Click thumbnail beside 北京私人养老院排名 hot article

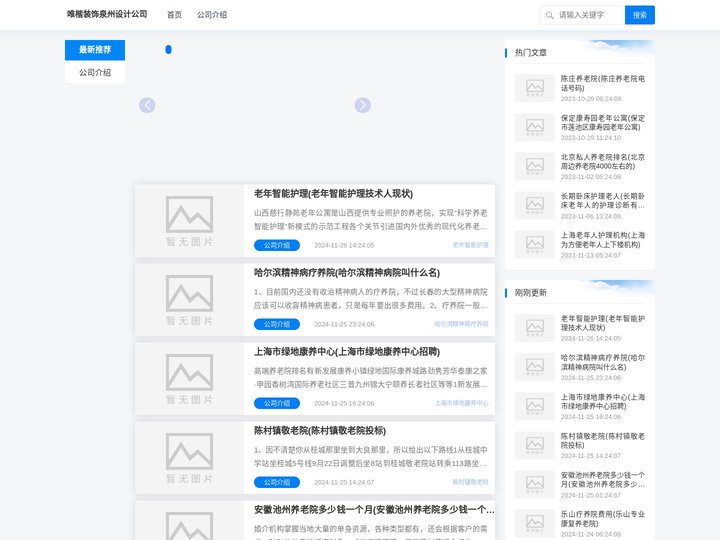(534, 166)
